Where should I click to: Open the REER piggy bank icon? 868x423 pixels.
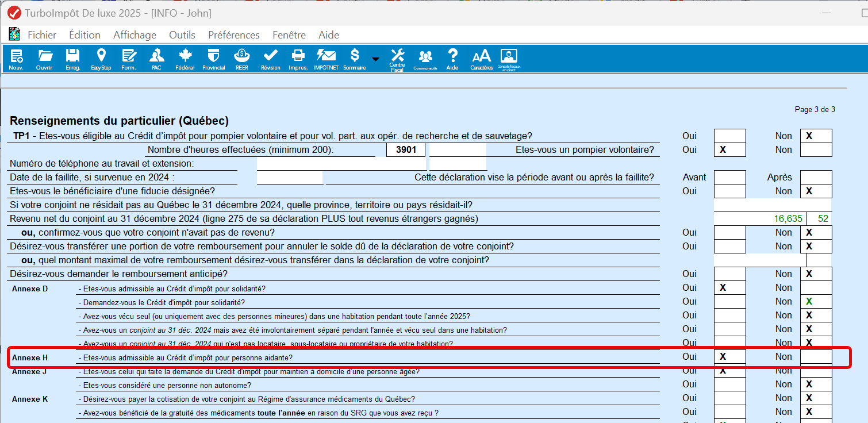[x=242, y=59]
